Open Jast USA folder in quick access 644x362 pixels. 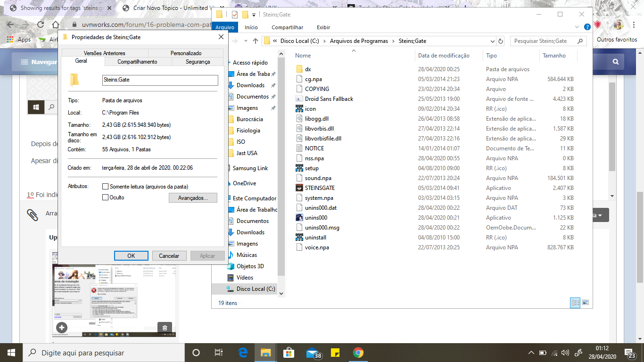[x=247, y=153]
